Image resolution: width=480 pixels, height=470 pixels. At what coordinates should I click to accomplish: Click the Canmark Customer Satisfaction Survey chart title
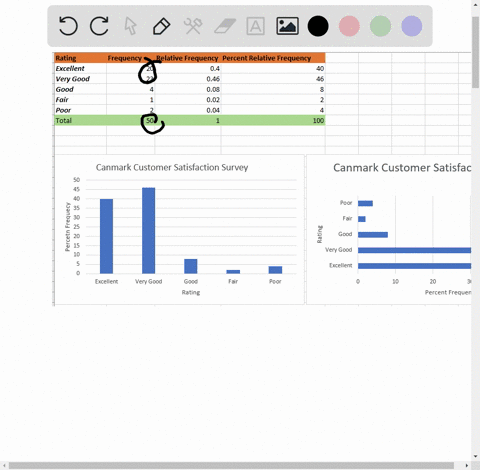click(x=172, y=167)
